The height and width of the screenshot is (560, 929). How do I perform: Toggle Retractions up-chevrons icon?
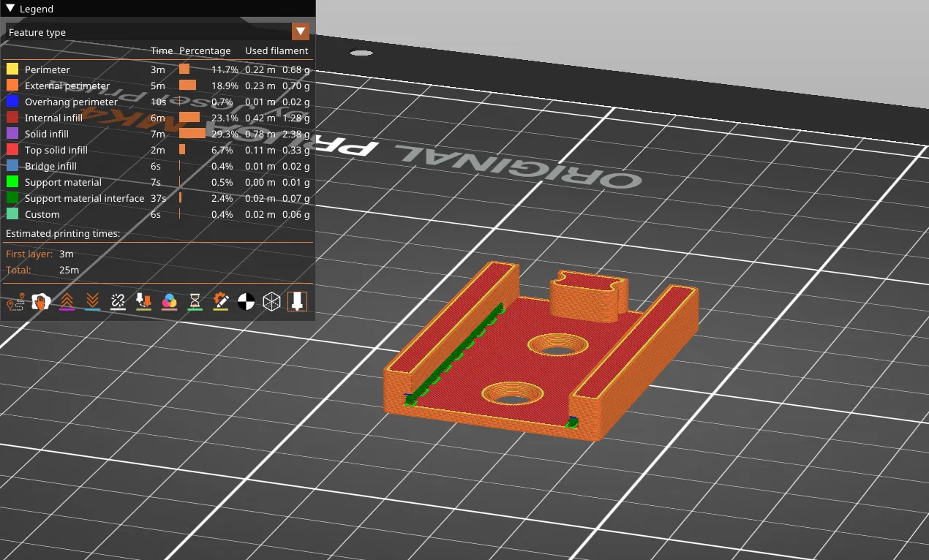[66, 301]
